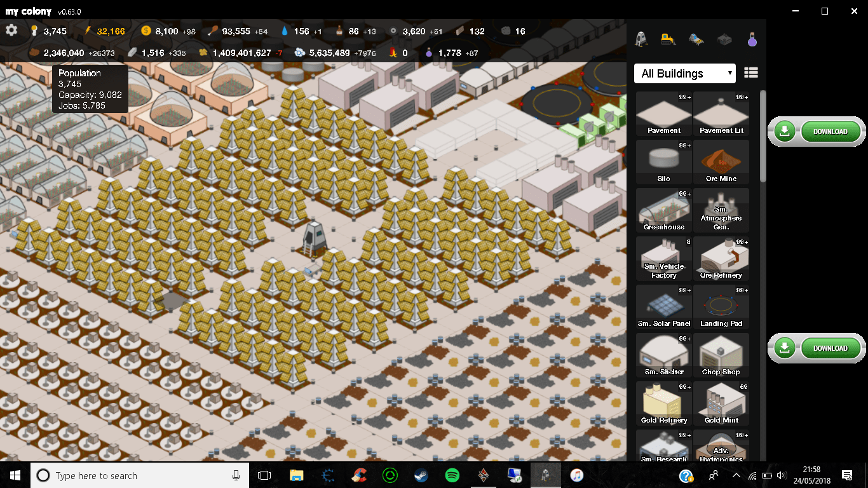Select the Sm. Solar Panel building
Screen dimensions: 868x488
(x=664, y=307)
